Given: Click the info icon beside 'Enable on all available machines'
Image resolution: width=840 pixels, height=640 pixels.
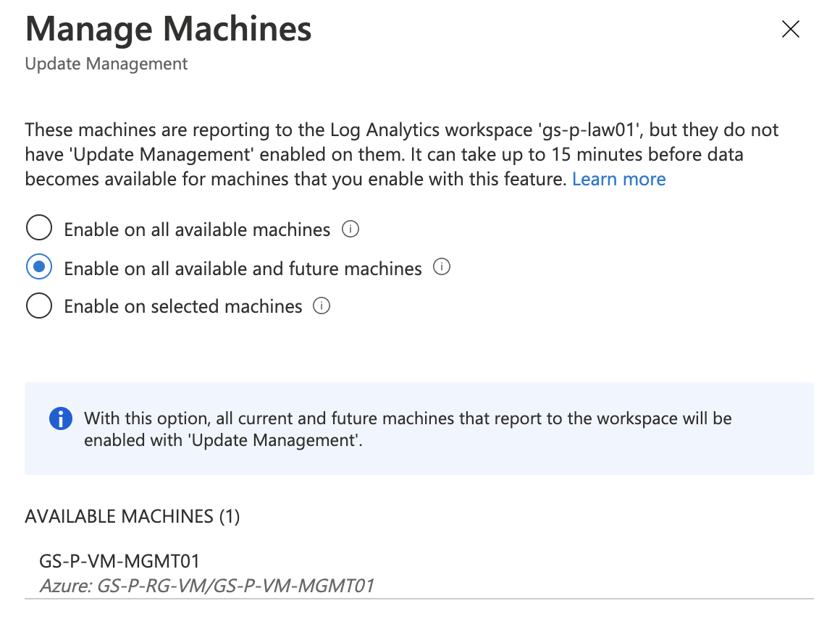Looking at the screenshot, I should (350, 229).
